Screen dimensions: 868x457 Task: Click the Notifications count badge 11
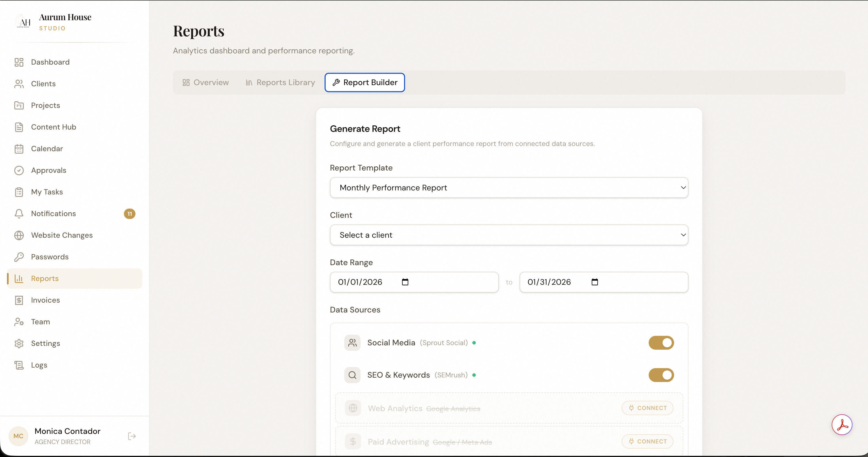tap(129, 214)
